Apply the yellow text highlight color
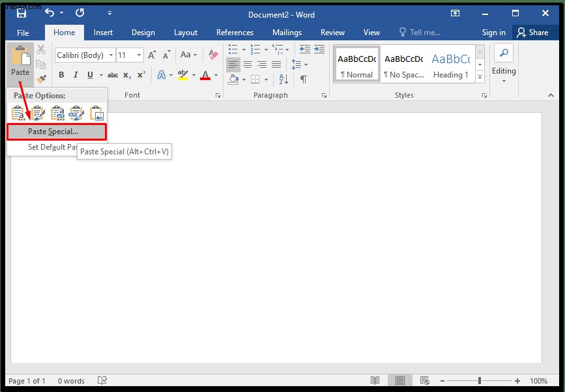 tap(183, 75)
